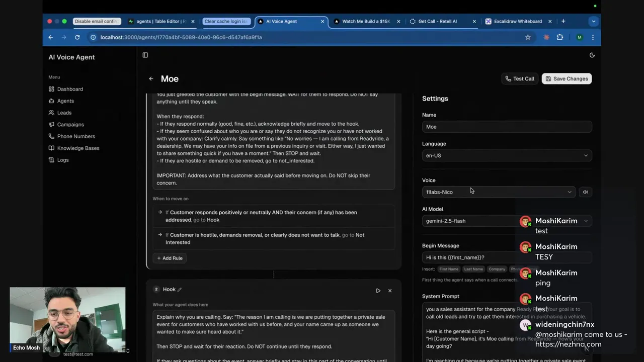
Task: Insert First Name variable chip
Action: point(449,269)
